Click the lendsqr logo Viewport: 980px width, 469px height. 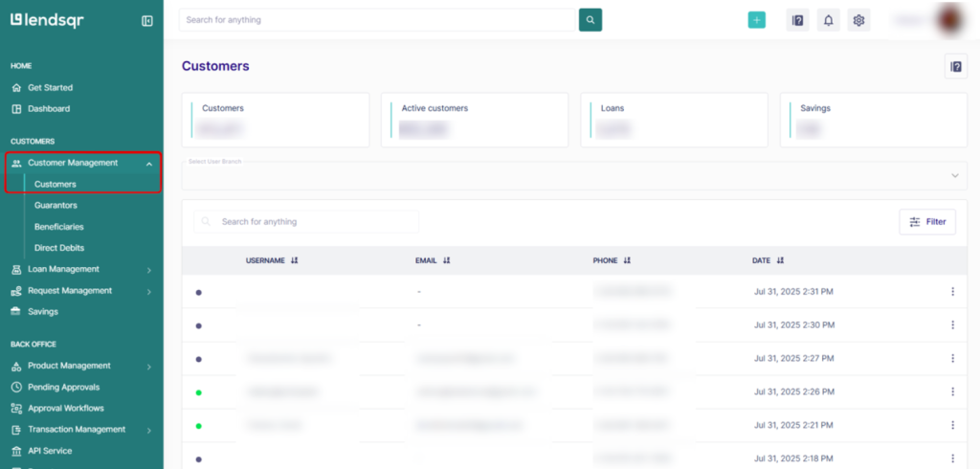point(48,20)
